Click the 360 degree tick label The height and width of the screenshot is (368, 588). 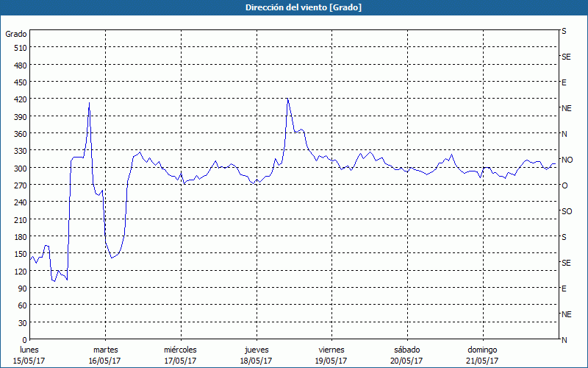point(20,134)
